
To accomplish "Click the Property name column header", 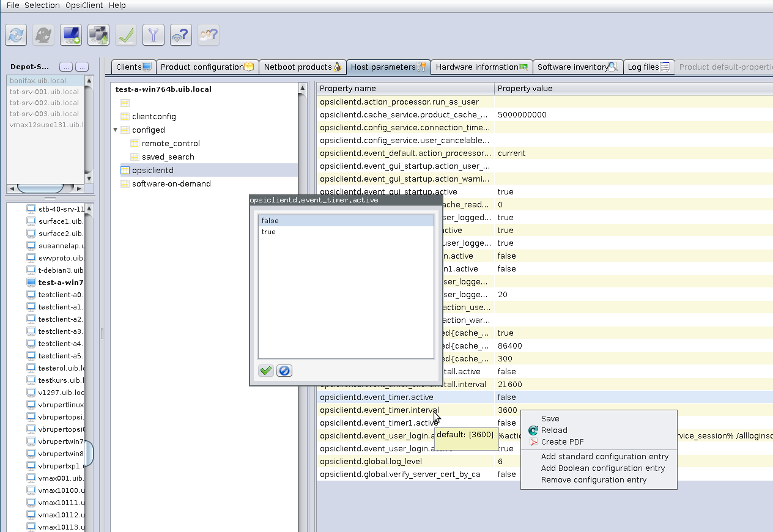I will [x=405, y=89].
